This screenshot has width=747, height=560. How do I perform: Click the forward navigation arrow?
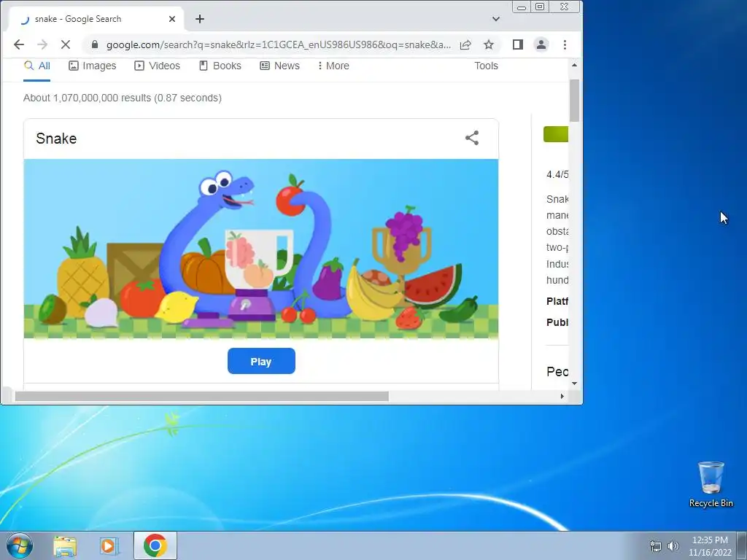point(42,44)
